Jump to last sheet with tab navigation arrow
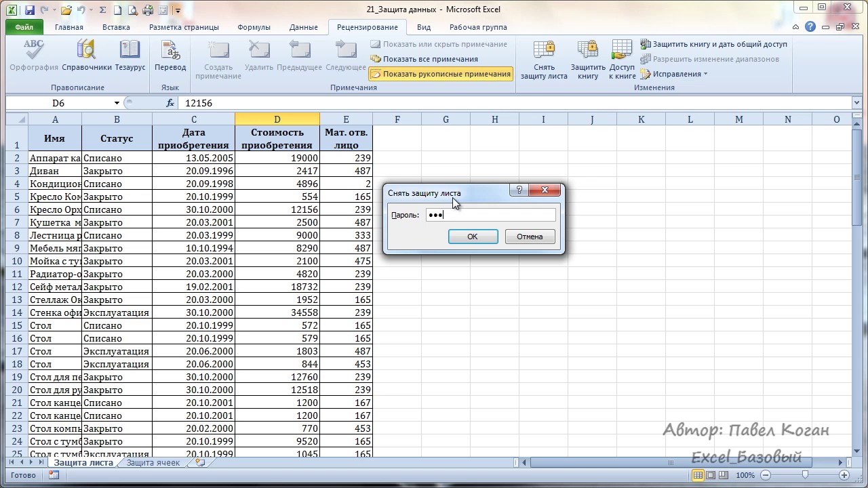Image resolution: width=868 pixels, height=488 pixels. coord(41,462)
